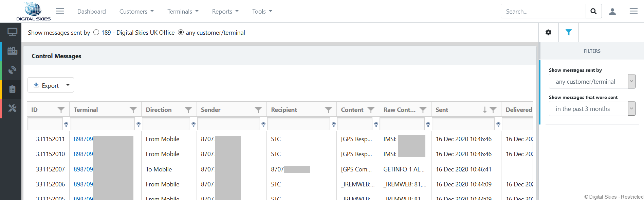Open the Customers menu

tap(136, 12)
